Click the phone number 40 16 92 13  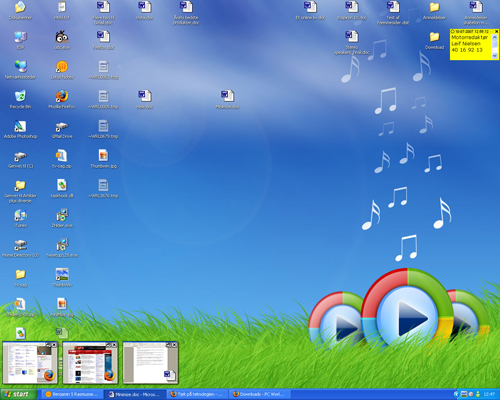pyautogui.click(x=467, y=50)
